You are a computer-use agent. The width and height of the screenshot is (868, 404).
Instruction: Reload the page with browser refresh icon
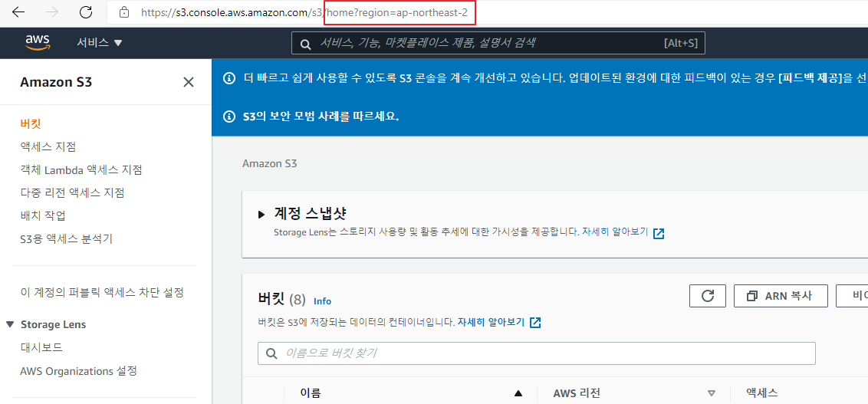click(86, 12)
